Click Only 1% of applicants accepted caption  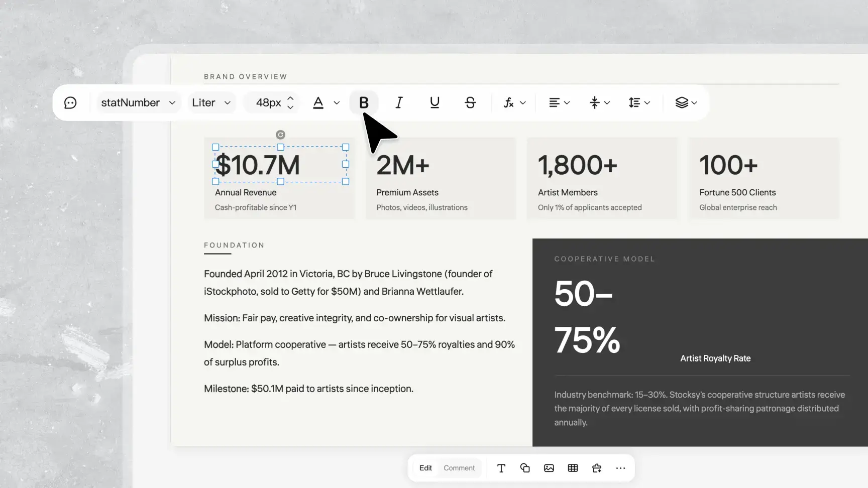590,207
